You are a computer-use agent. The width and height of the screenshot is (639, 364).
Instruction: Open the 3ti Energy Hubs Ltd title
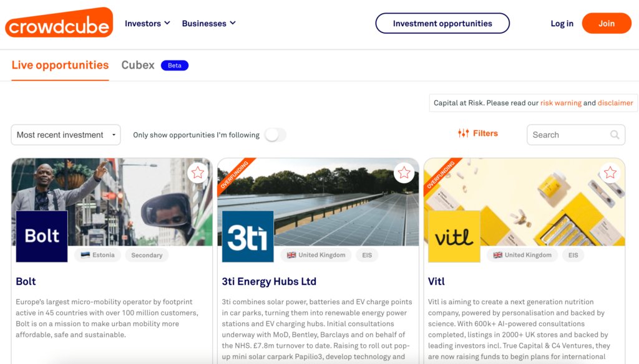pos(269,281)
